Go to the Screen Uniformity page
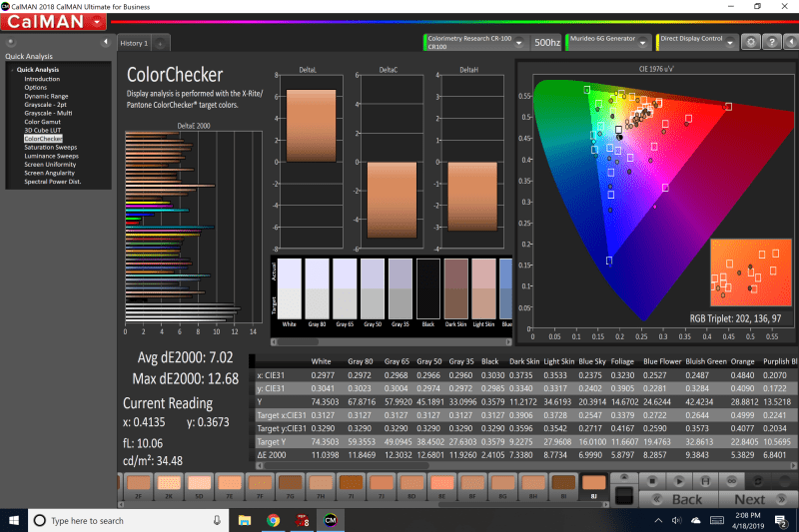This screenshot has width=799, height=532. [x=50, y=165]
